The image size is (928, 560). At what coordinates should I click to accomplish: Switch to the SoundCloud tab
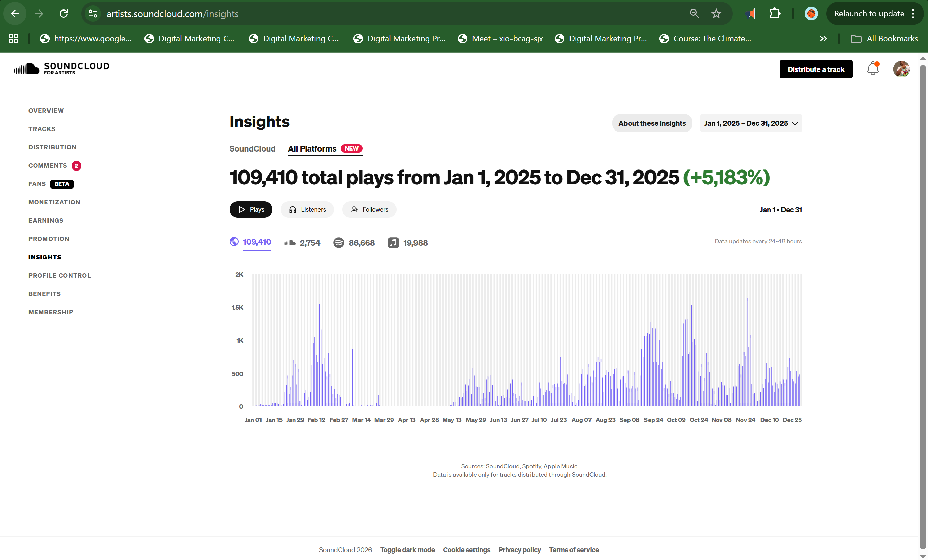[252, 149]
